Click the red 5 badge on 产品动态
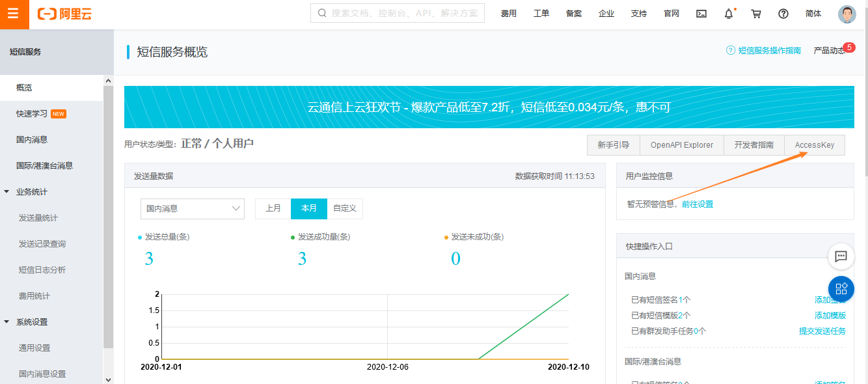The width and height of the screenshot is (868, 384). (849, 47)
